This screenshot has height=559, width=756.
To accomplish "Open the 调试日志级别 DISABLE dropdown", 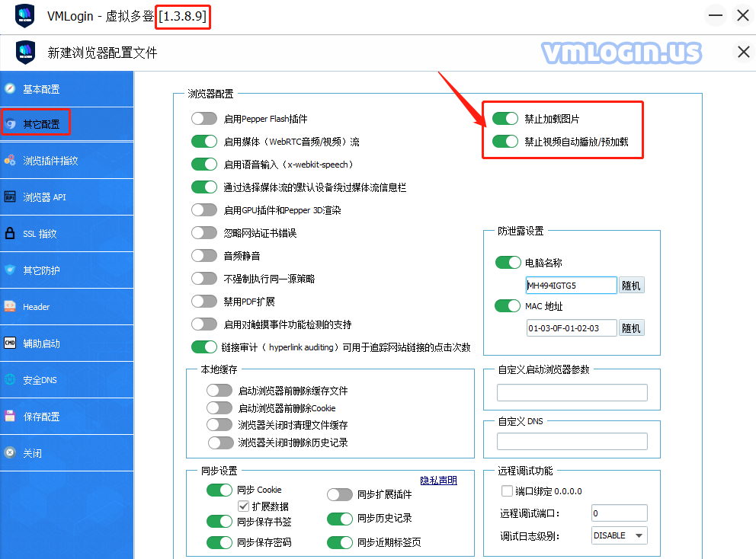I will pos(620,535).
